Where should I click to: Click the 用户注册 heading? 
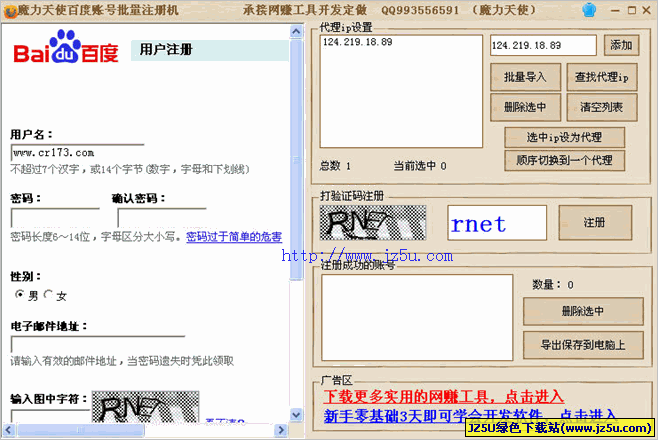[x=166, y=49]
